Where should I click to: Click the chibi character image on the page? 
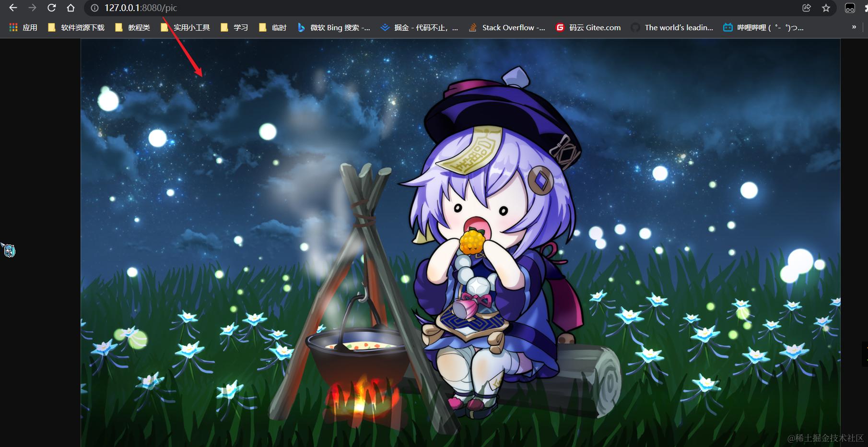pos(460,243)
